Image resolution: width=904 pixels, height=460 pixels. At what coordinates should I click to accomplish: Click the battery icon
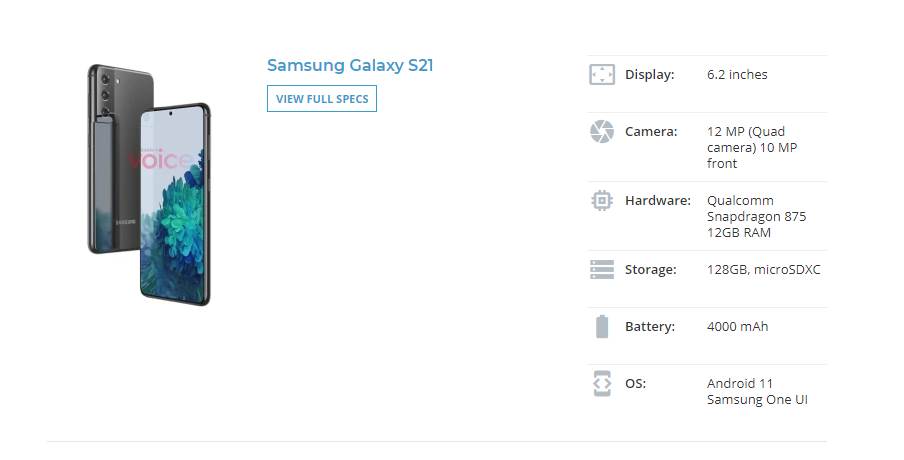601,327
